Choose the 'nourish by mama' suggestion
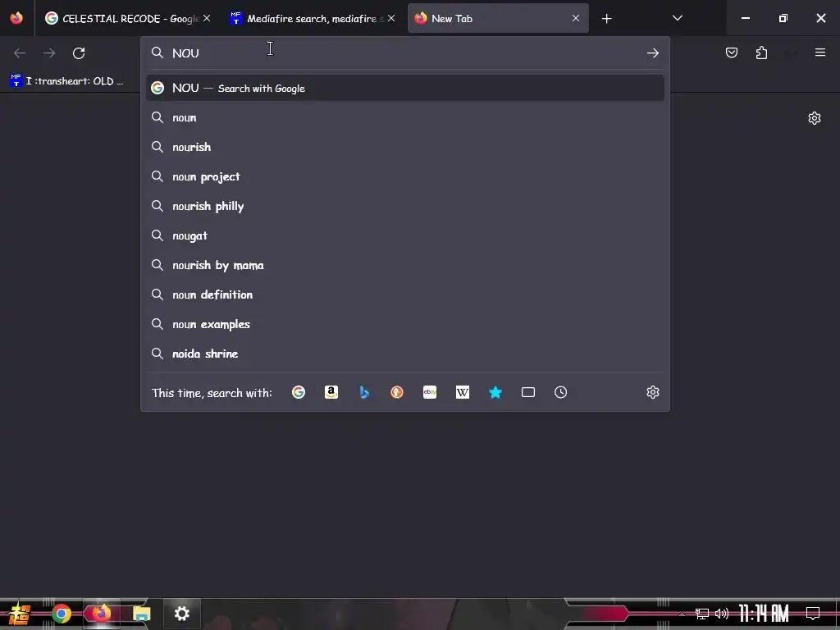840x630 pixels. pyautogui.click(x=405, y=265)
